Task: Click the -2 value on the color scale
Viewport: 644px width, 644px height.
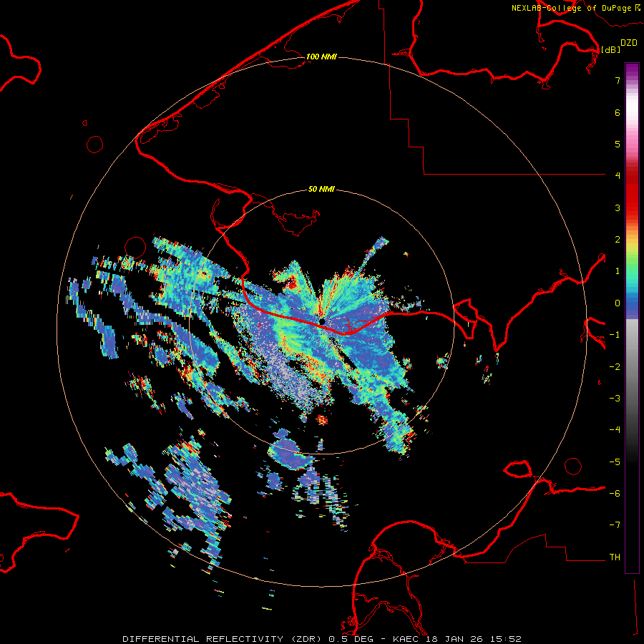Action: (615, 367)
